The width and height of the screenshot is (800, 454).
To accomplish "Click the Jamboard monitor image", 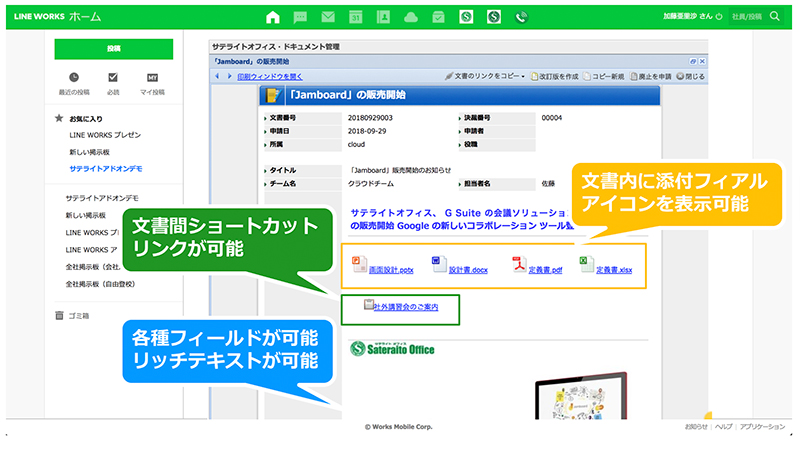I will pyautogui.click(x=581, y=396).
